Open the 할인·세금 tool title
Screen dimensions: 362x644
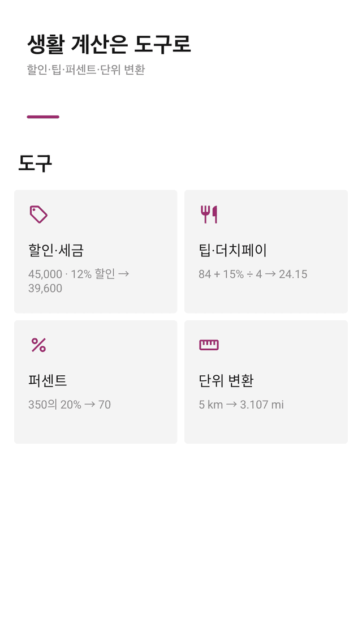(x=56, y=250)
